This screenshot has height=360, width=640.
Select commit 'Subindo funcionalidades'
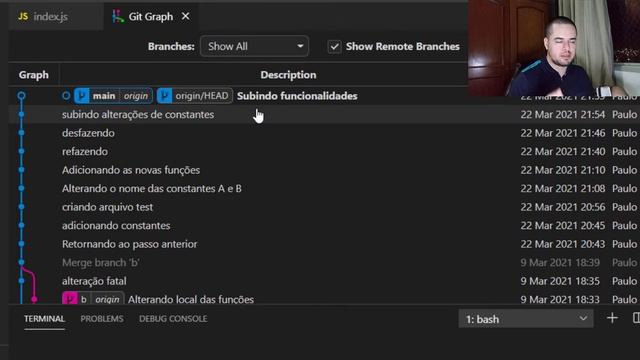click(x=297, y=96)
